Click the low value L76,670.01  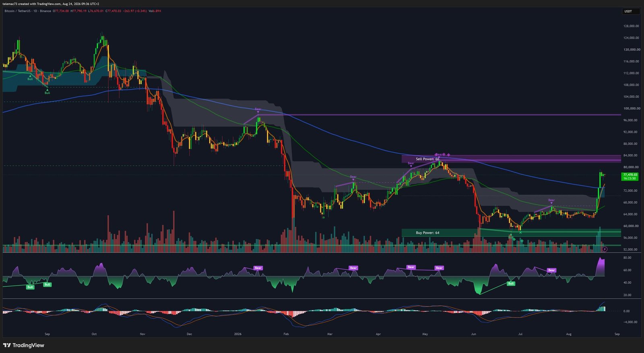click(96, 11)
